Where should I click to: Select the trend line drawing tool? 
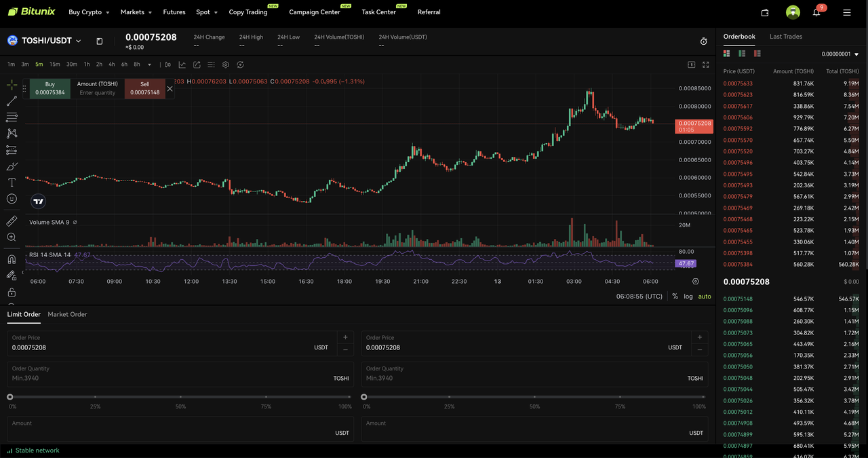pos(11,101)
